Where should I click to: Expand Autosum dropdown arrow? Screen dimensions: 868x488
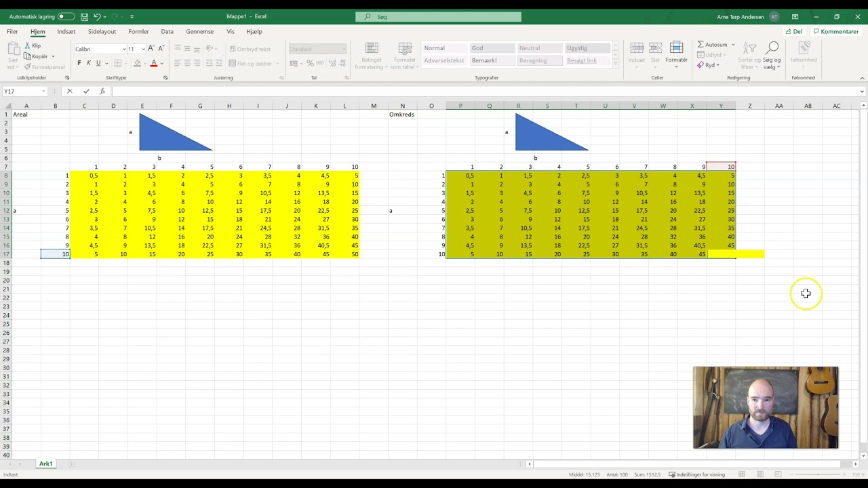point(733,45)
